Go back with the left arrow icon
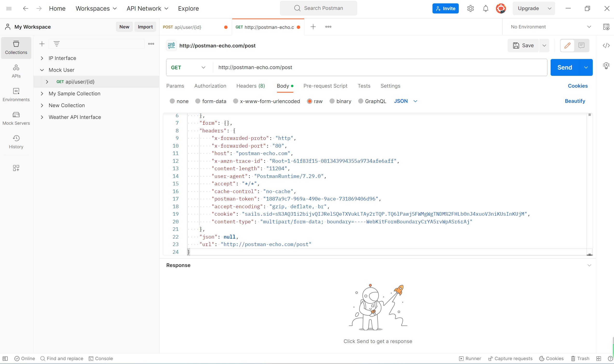 click(26, 8)
